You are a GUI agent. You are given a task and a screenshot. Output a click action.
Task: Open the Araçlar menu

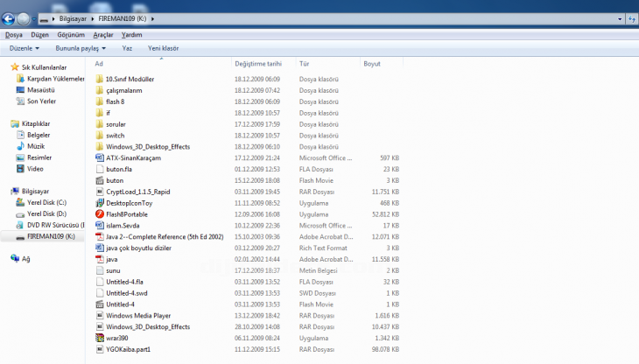coord(103,35)
